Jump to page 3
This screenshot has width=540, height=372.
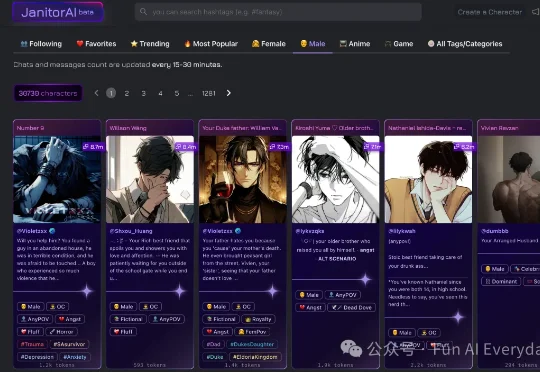(x=144, y=93)
